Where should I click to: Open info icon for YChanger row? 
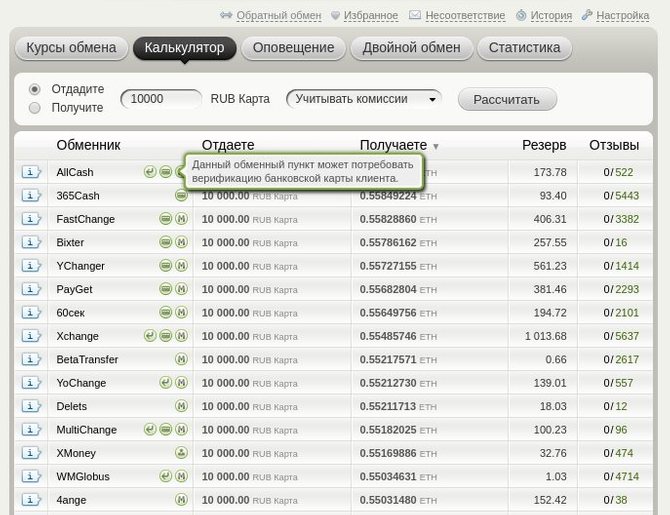pyautogui.click(x=31, y=266)
